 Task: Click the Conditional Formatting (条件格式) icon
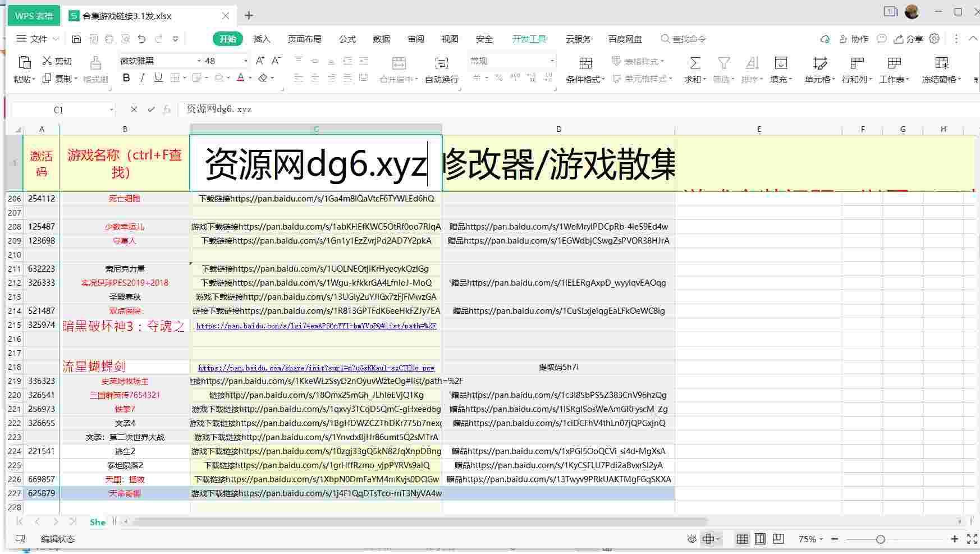(x=585, y=62)
